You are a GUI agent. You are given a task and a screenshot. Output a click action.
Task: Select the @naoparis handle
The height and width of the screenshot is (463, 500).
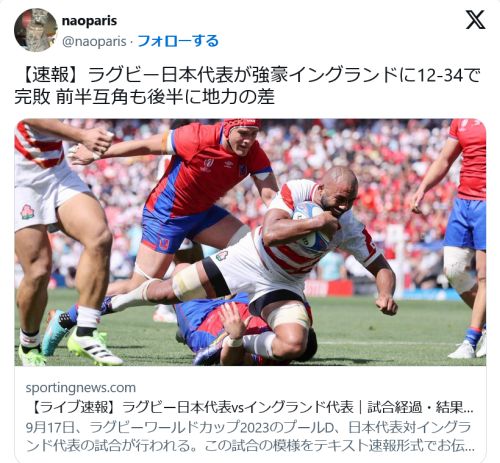tap(94, 42)
